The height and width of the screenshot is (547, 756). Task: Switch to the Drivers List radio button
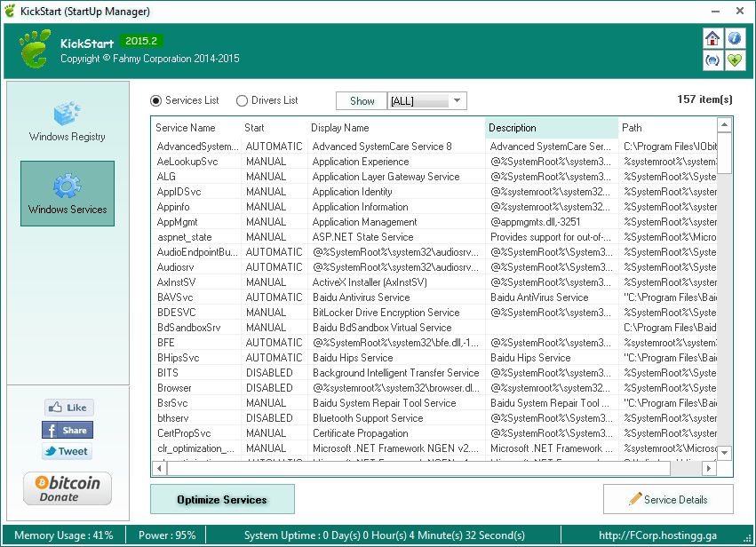coord(240,100)
